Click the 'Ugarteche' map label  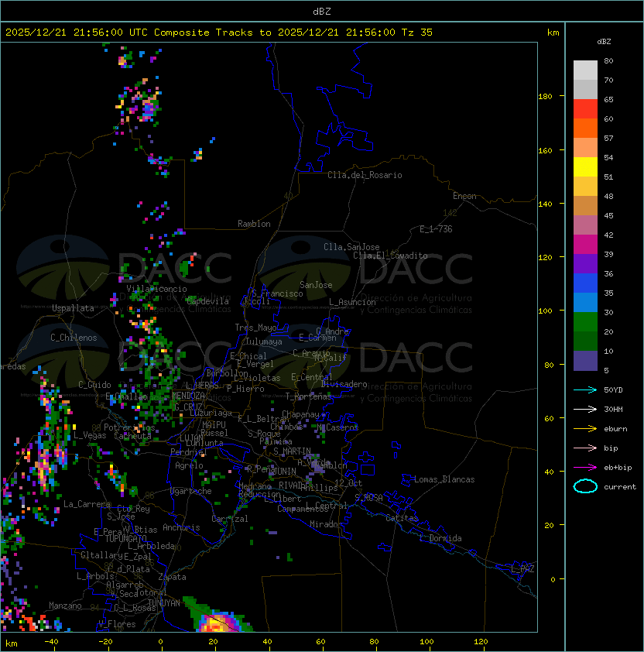pos(190,492)
